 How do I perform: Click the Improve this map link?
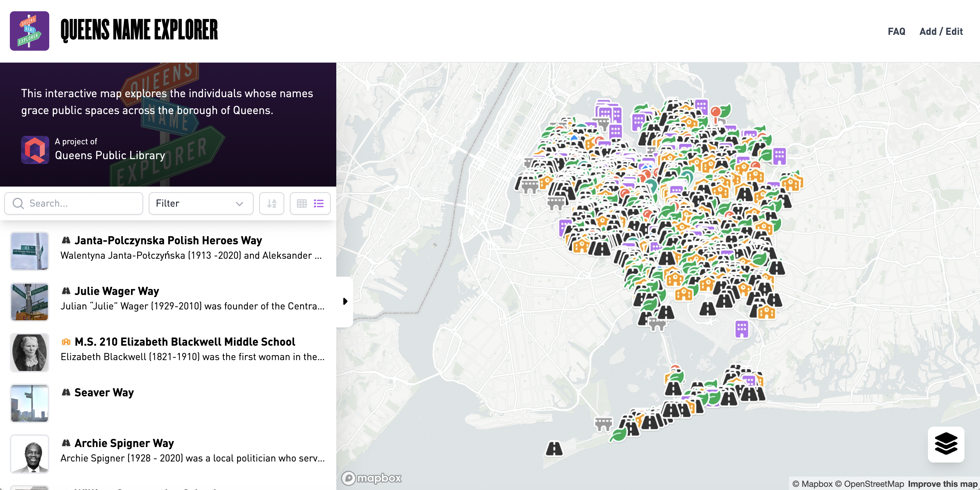(942, 484)
